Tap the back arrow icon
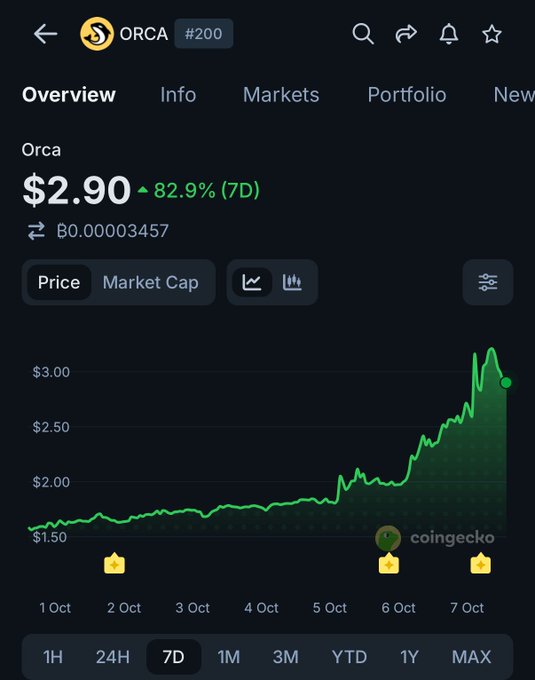The image size is (535, 680). tap(46, 34)
